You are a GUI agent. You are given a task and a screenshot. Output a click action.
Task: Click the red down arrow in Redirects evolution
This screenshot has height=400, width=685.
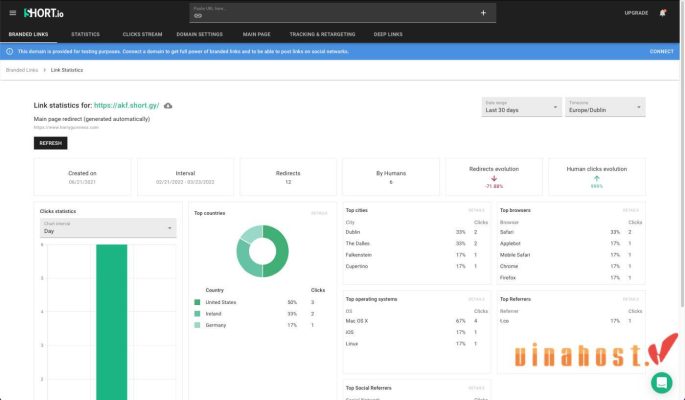(494, 178)
